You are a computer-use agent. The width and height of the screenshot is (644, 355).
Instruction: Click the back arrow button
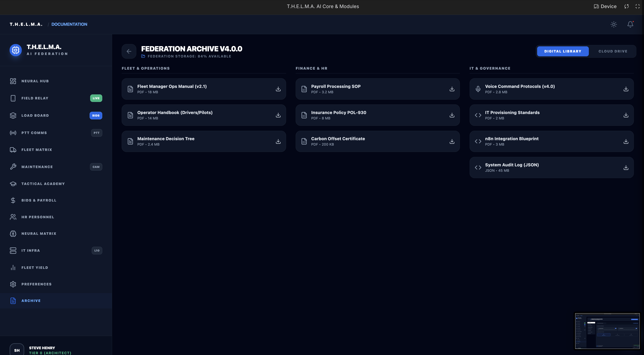click(x=129, y=51)
